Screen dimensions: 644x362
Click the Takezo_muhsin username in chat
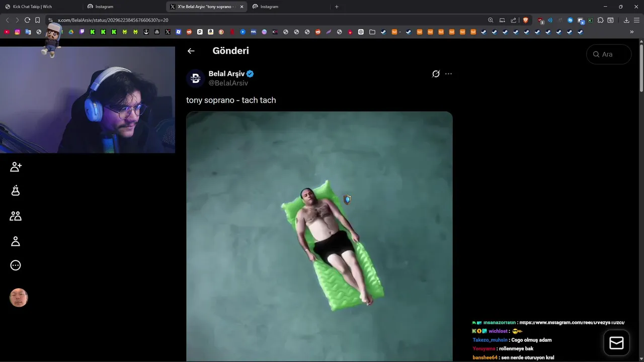pos(490,340)
